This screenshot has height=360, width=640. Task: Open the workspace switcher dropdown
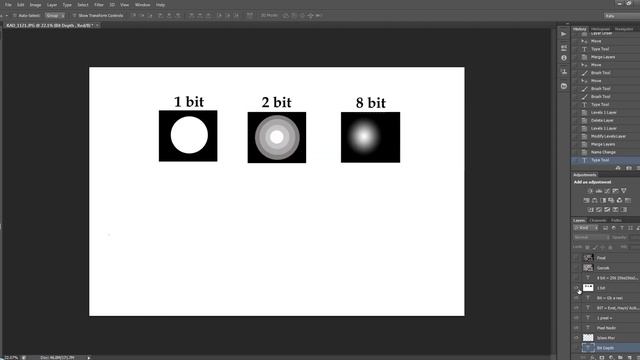pos(622,16)
